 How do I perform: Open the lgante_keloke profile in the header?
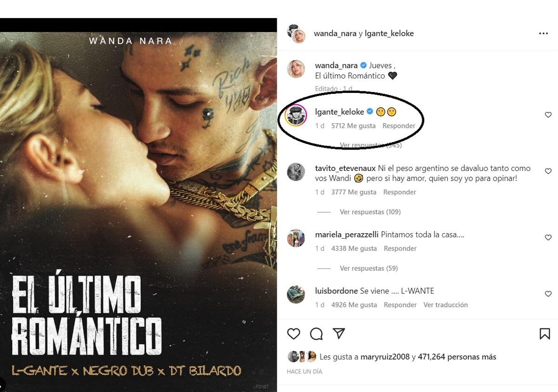[x=390, y=33]
